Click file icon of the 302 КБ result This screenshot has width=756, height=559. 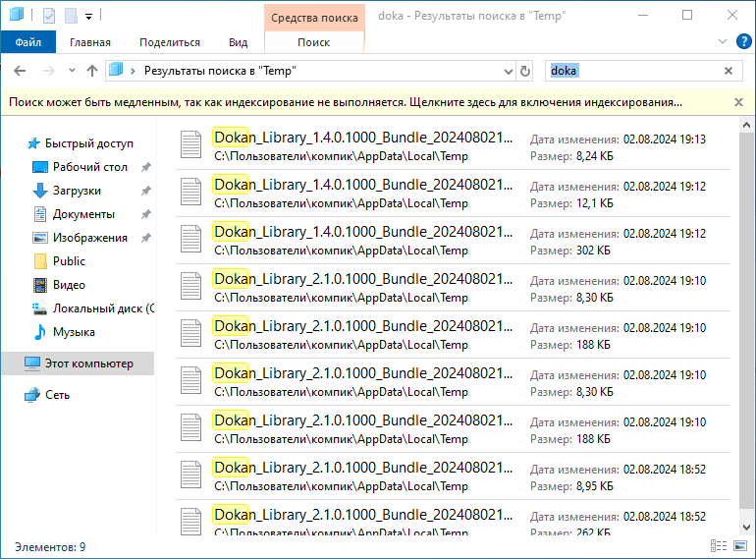pyautogui.click(x=190, y=239)
